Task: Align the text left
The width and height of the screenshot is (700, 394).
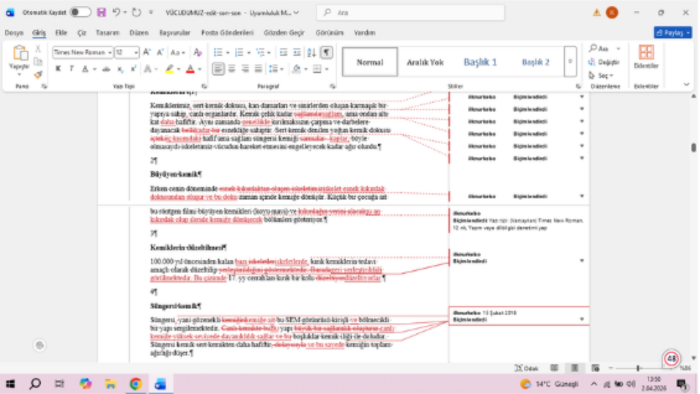Action: (x=218, y=69)
